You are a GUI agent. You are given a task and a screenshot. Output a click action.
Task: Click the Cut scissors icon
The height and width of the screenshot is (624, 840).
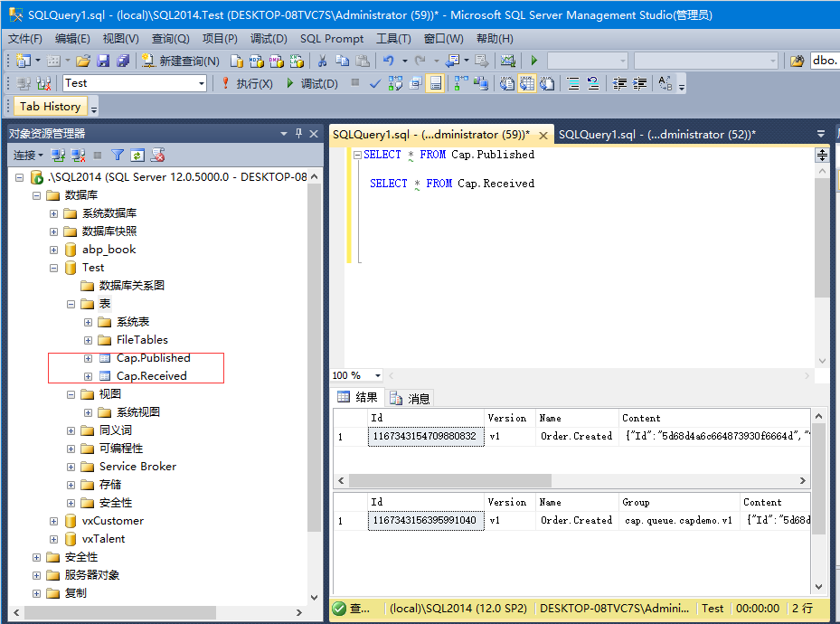tap(322, 61)
